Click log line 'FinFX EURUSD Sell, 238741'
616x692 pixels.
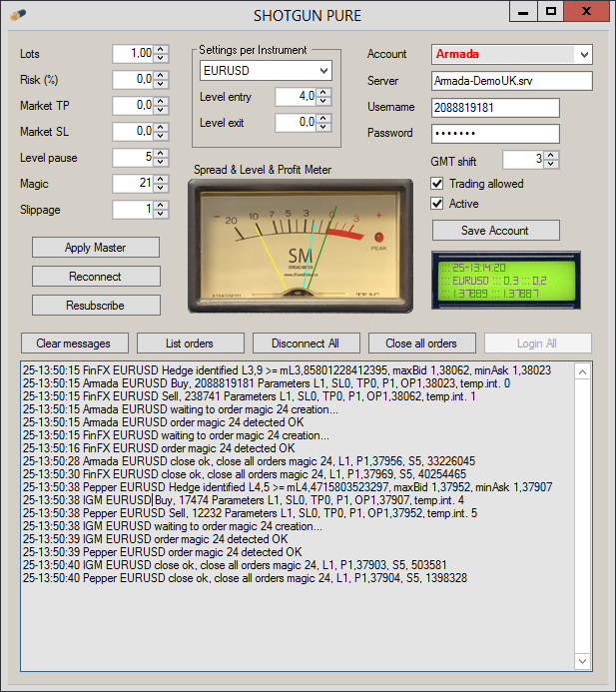250,396
